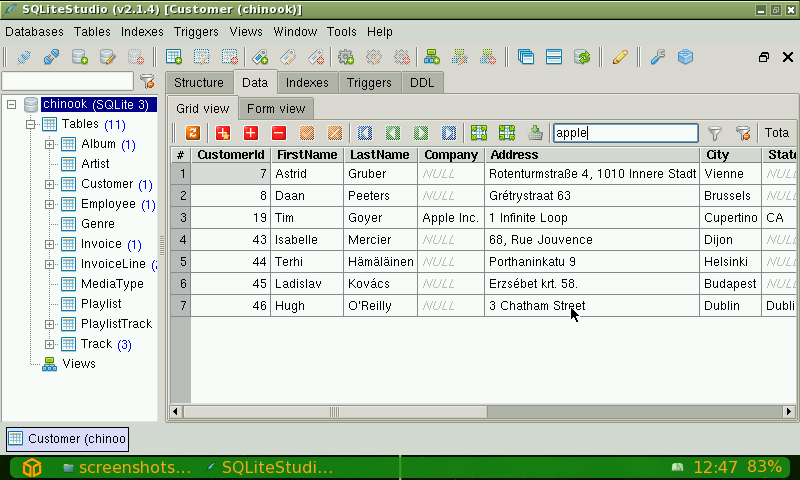Image resolution: width=800 pixels, height=480 pixels.
Task: Sort by the LastName column header
Action: click(380, 155)
